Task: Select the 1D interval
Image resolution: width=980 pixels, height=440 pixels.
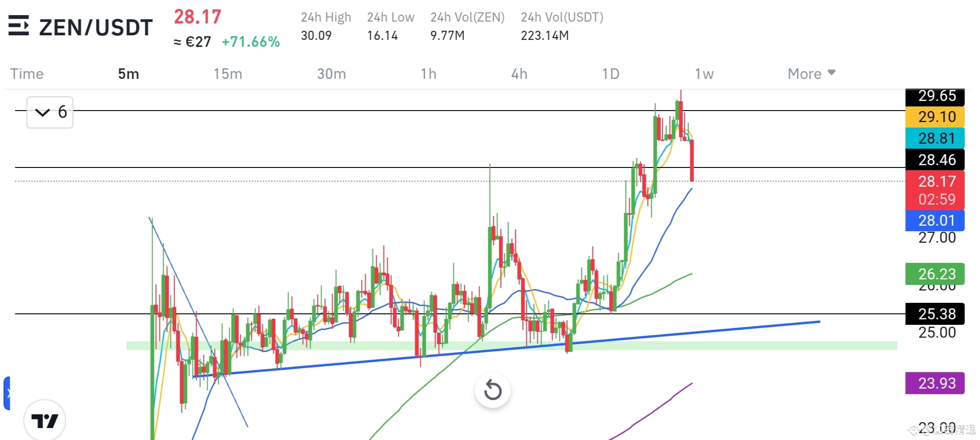Action: pos(611,73)
